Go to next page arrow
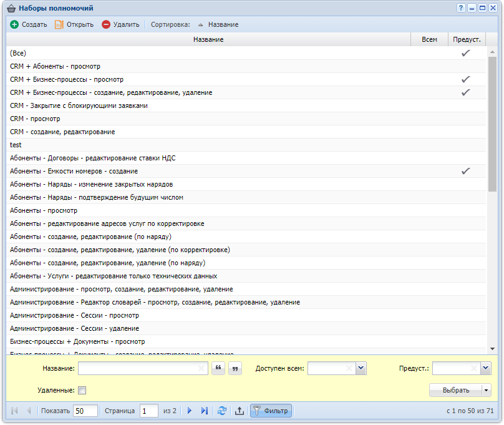 pos(190,411)
